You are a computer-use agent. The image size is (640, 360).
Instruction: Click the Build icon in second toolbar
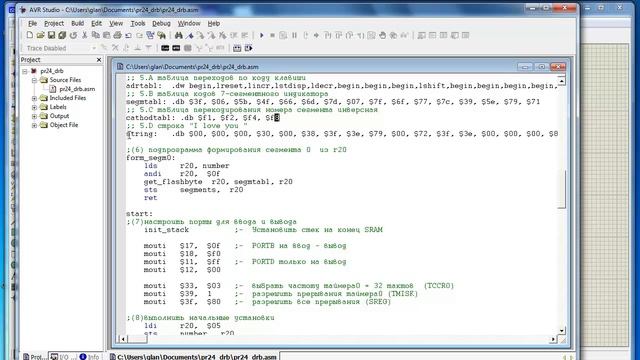[x=237, y=48]
